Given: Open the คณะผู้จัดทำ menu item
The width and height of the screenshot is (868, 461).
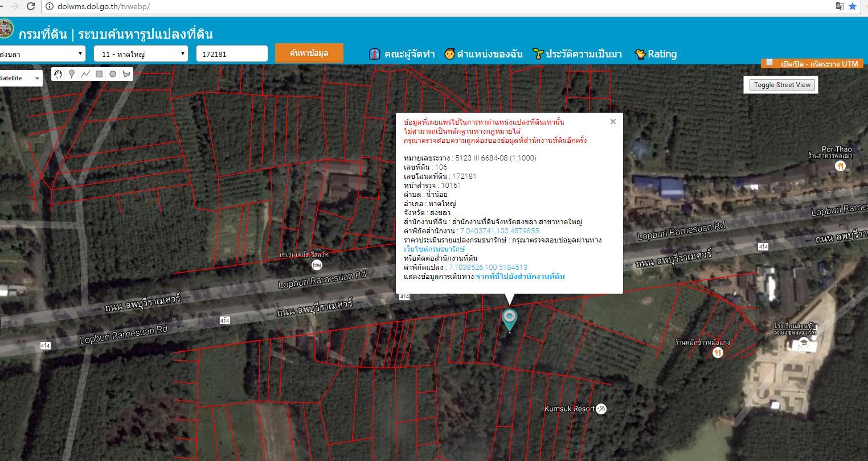Looking at the screenshot, I should tap(402, 54).
